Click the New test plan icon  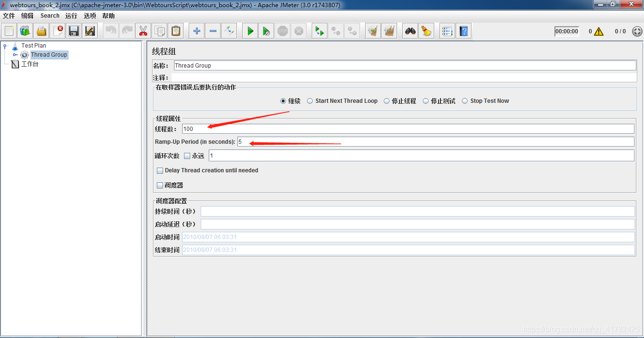click(x=9, y=31)
